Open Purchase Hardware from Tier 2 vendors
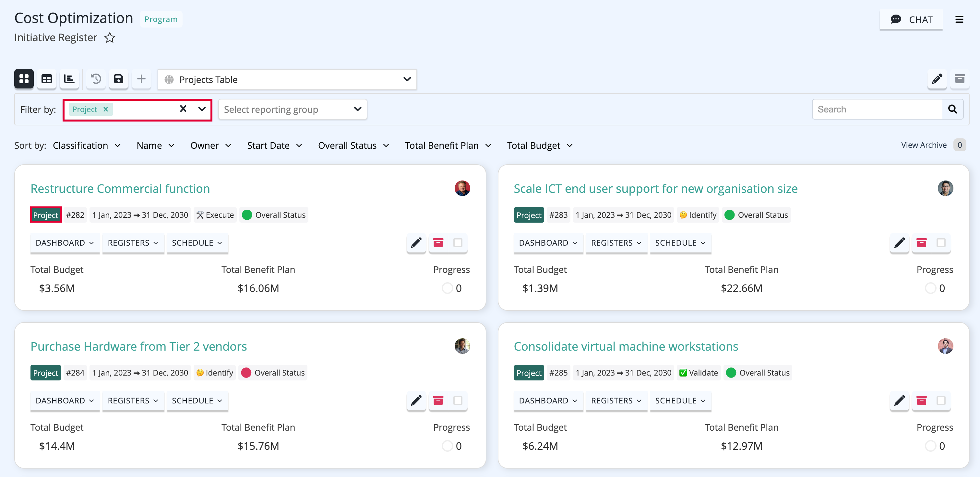Screen dimensions: 980x477 tap(138, 346)
